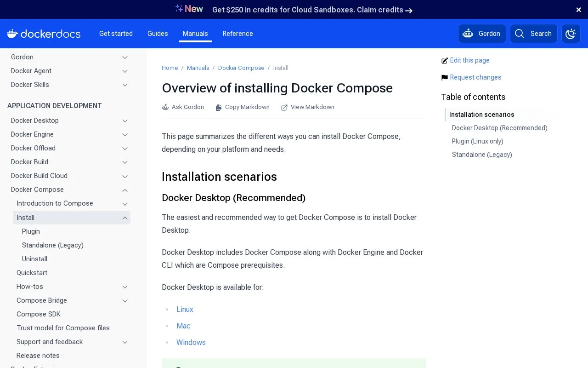
Task: Expand the How-tos chevron
Action: tap(125, 287)
